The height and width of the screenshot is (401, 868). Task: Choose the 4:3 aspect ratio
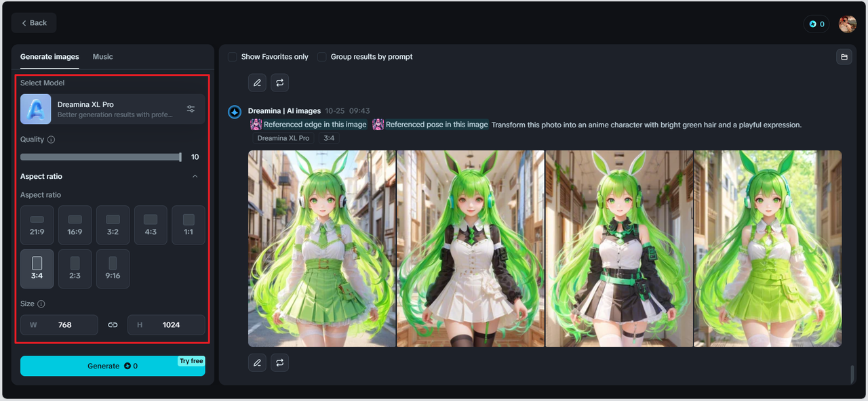(x=151, y=225)
